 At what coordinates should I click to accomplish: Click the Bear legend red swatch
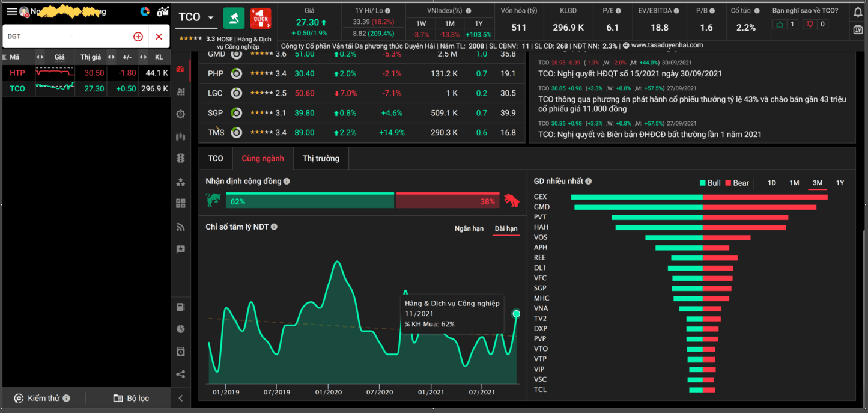pyautogui.click(x=728, y=183)
